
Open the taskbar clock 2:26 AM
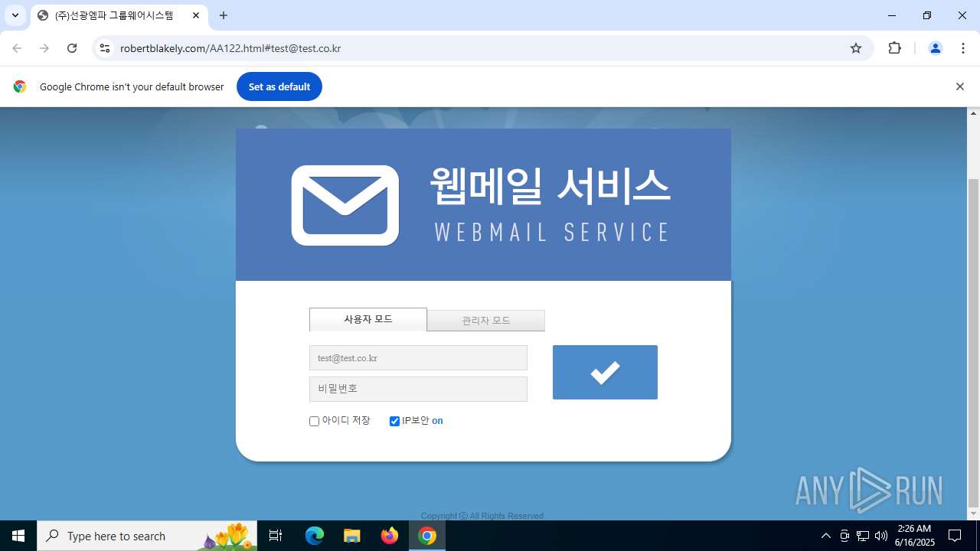tap(914, 536)
